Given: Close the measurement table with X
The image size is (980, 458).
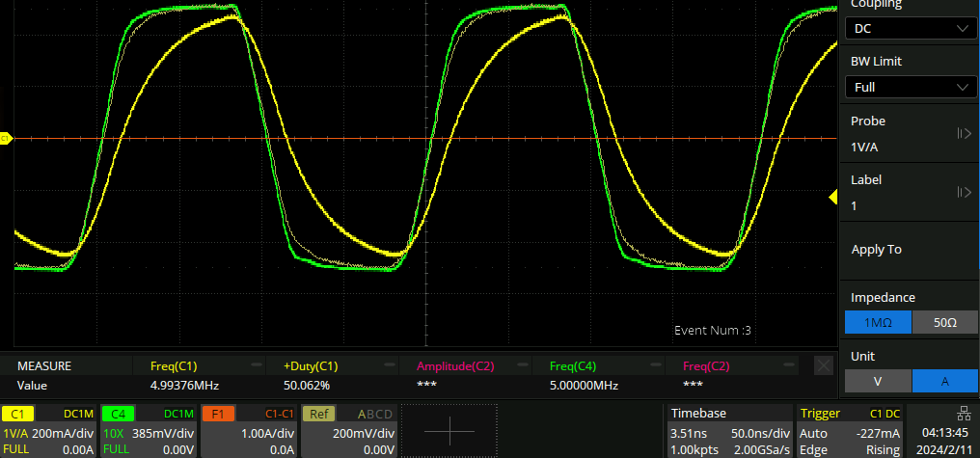Looking at the screenshot, I should (x=823, y=365).
